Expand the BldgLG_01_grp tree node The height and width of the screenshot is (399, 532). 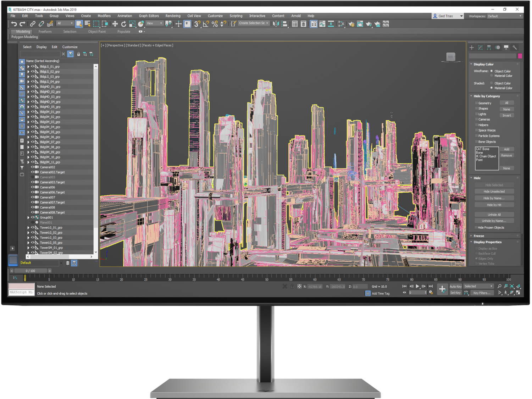[28, 67]
